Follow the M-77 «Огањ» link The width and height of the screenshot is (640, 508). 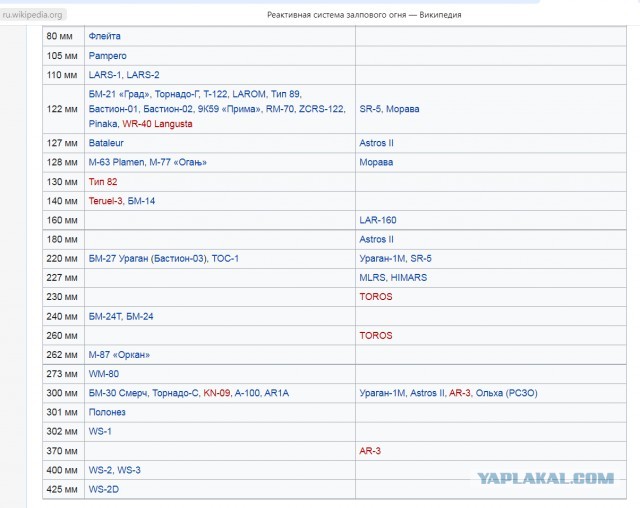click(178, 162)
